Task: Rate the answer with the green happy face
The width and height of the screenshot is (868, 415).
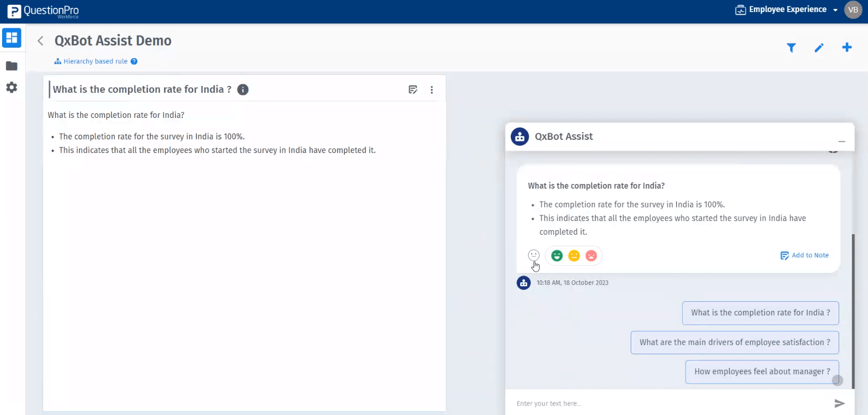Action: click(557, 256)
